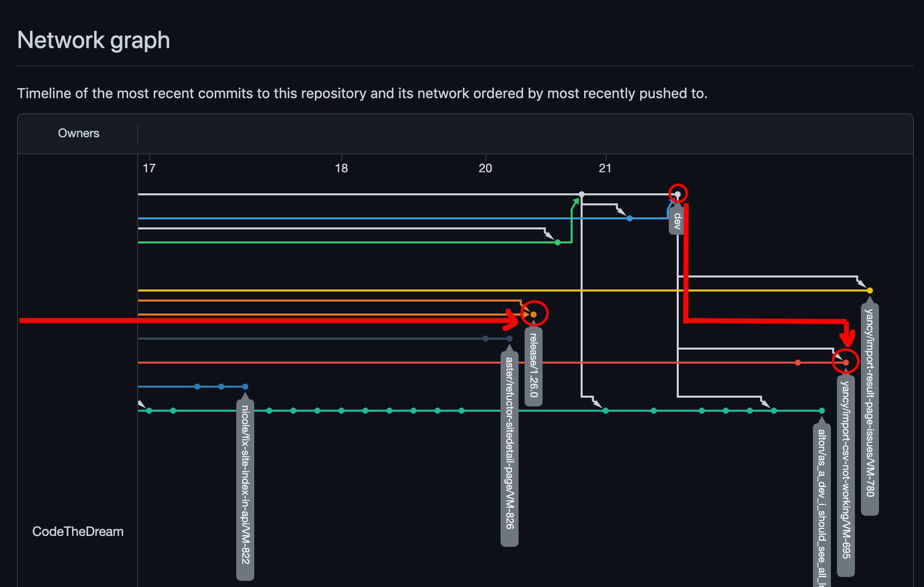Select the bright green commit dot on green line
This screenshot has width=924, height=587.
click(558, 242)
